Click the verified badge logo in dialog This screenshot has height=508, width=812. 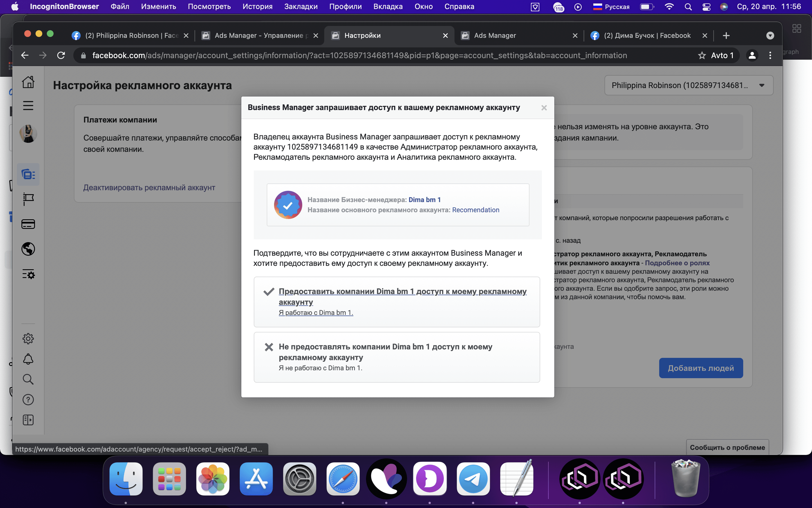coord(288,205)
